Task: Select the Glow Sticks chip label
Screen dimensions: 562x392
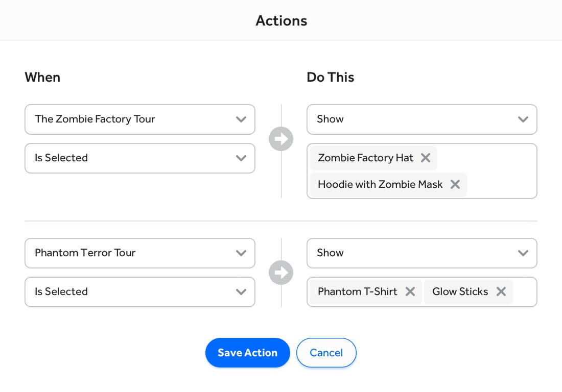Action: (x=459, y=291)
